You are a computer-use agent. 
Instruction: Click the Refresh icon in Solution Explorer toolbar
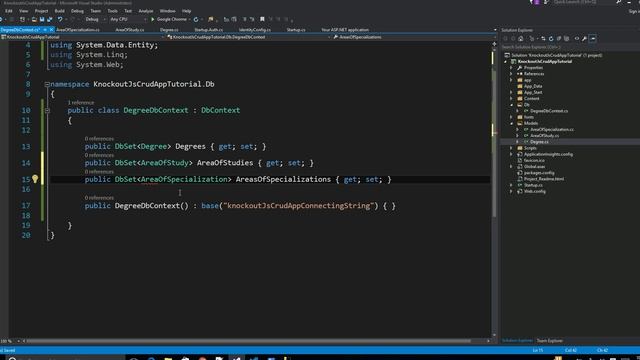point(551,38)
